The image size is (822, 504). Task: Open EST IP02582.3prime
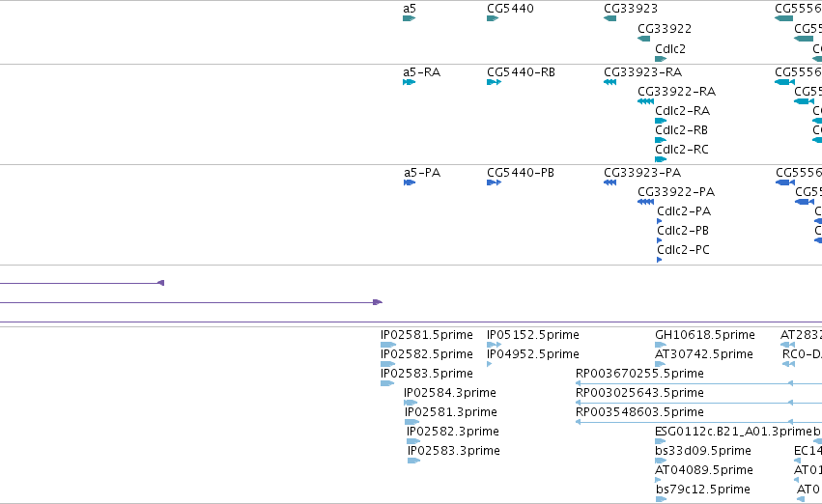click(x=413, y=441)
